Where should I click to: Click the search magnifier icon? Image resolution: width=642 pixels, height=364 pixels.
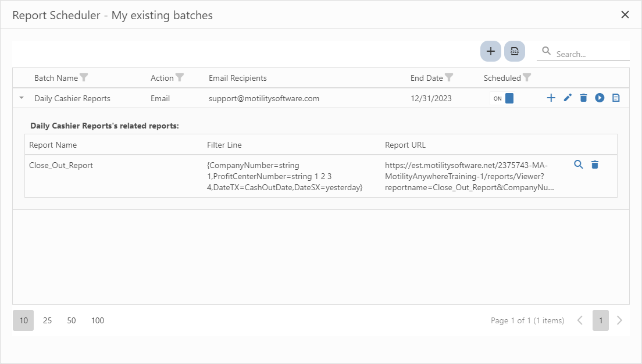click(x=546, y=51)
